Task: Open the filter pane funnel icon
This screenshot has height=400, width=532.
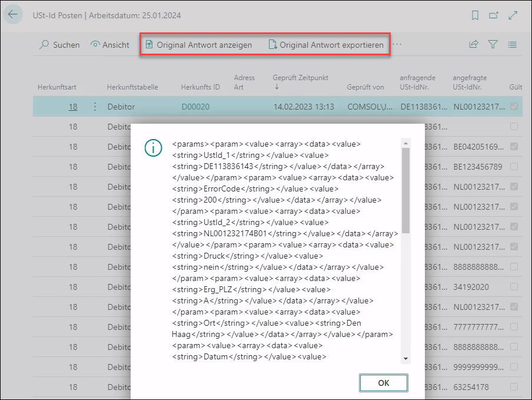Action: tap(493, 44)
